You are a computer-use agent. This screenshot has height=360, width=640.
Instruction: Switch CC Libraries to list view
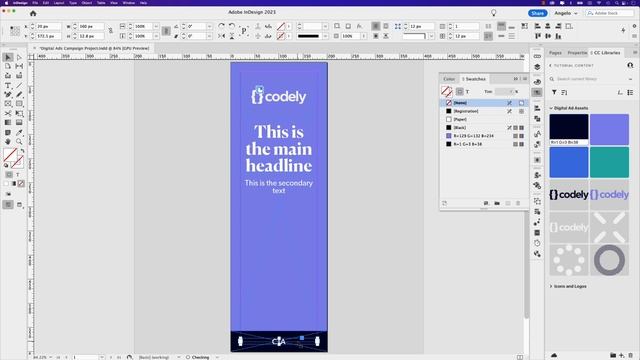click(630, 93)
